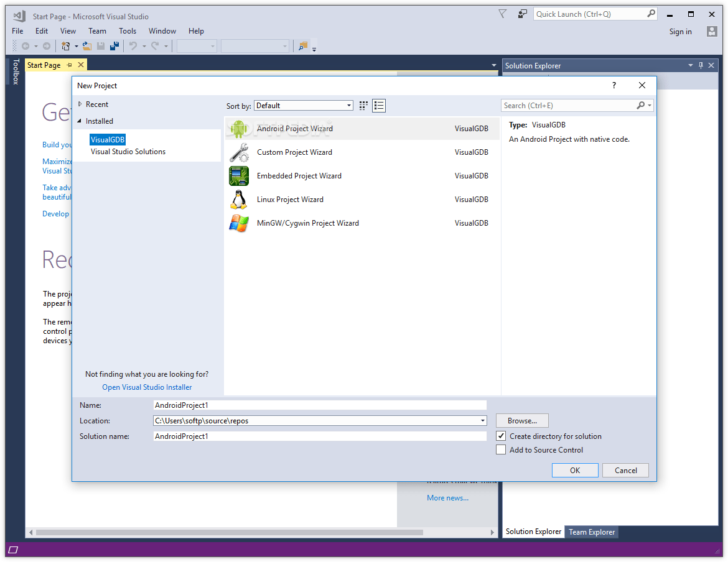Screen dimensions: 728x562
Task: Click the Redo toolbar icon
Action: tap(155, 46)
